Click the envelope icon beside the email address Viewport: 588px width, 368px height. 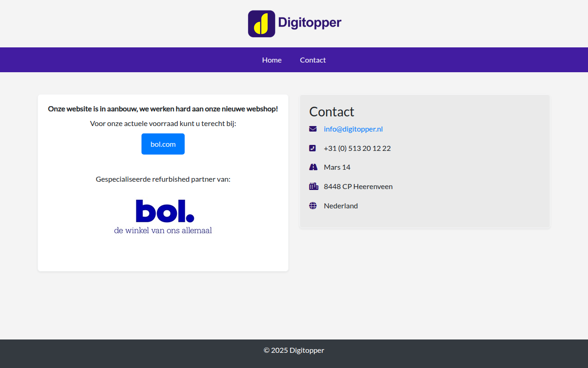click(313, 129)
